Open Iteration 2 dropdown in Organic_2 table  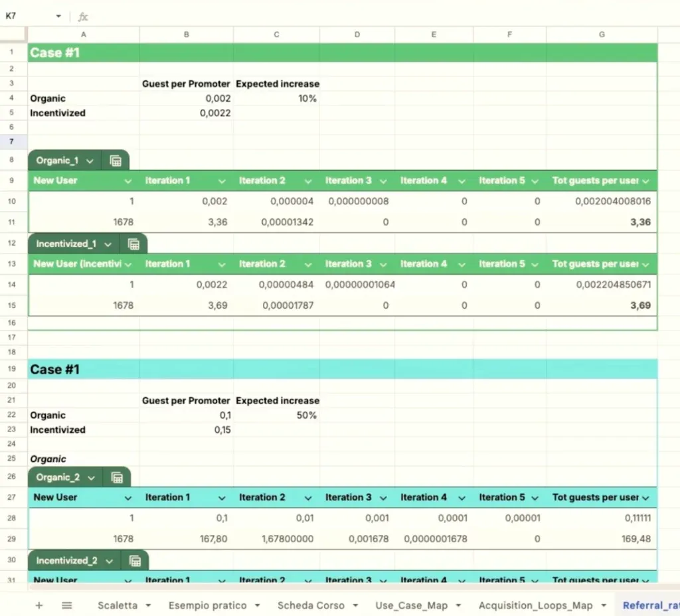coord(308,498)
